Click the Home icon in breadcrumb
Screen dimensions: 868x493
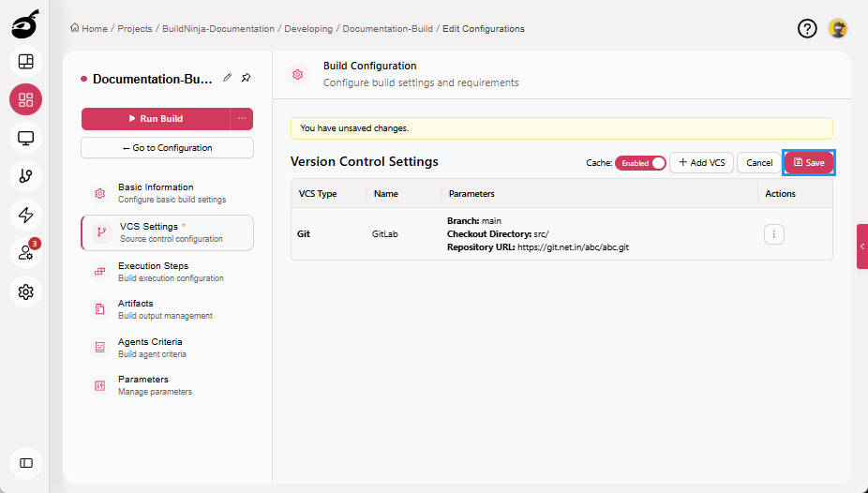(75, 28)
